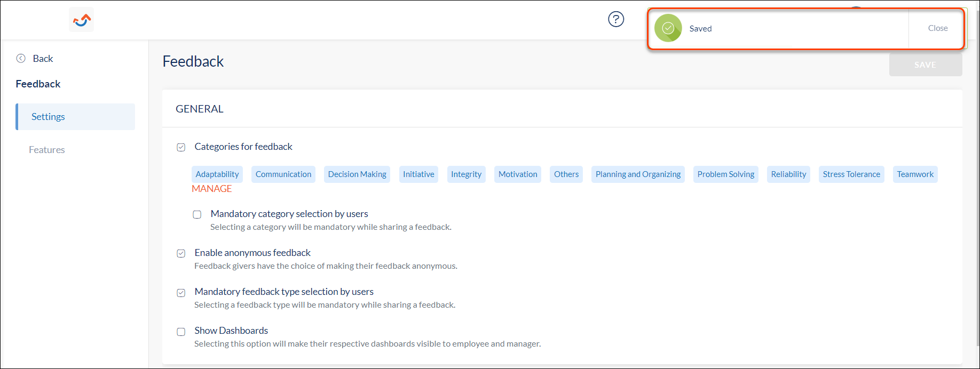980x369 pixels.
Task: Click 'Selecting a feedback type will be mandatory' text
Action: (x=325, y=305)
